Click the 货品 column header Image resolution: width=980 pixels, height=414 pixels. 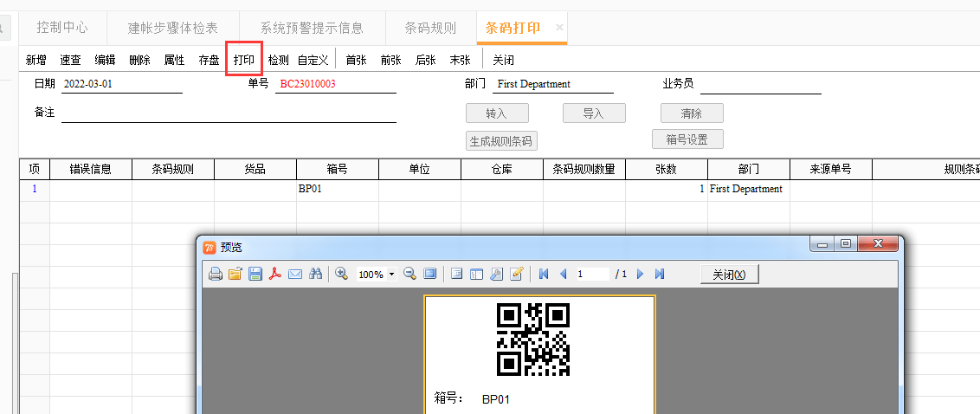coord(255,169)
